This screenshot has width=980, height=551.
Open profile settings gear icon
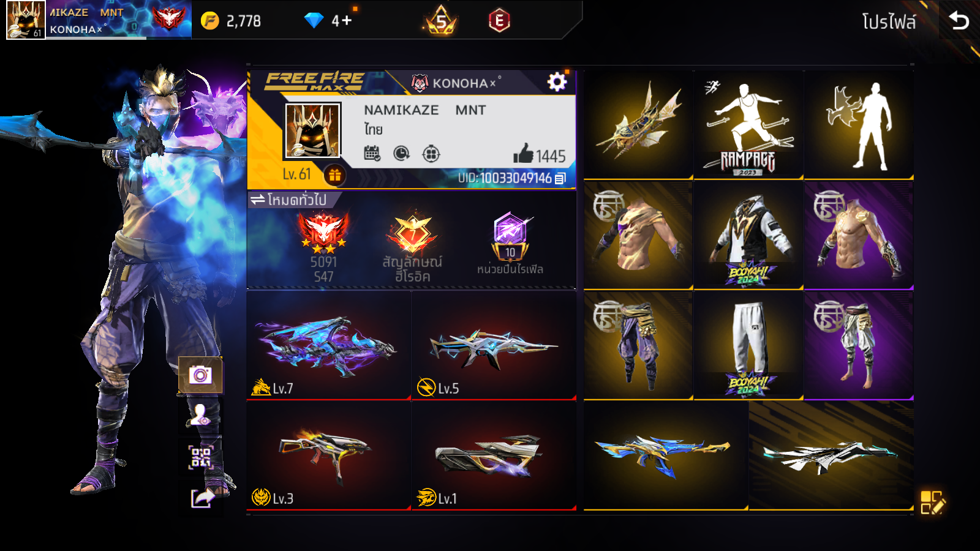click(x=557, y=82)
